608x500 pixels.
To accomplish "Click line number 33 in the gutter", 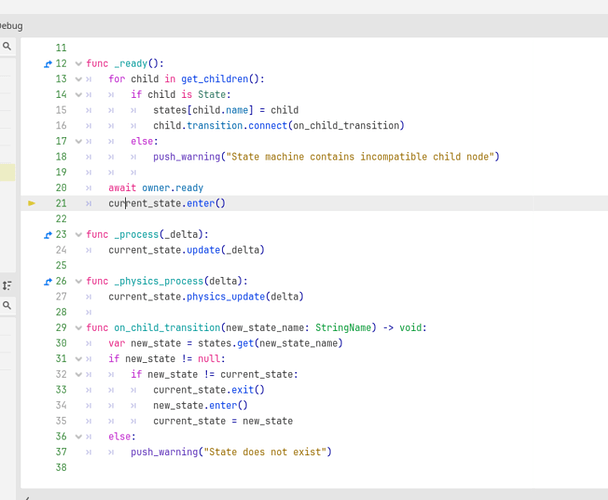I will pyautogui.click(x=61, y=390).
